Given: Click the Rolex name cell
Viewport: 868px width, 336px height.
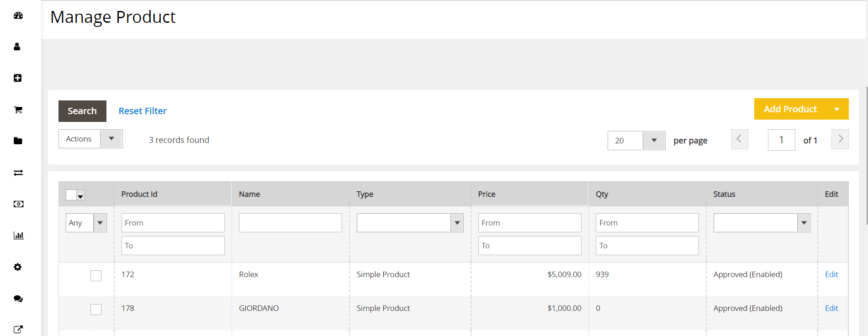Looking at the screenshot, I should click(x=249, y=274).
